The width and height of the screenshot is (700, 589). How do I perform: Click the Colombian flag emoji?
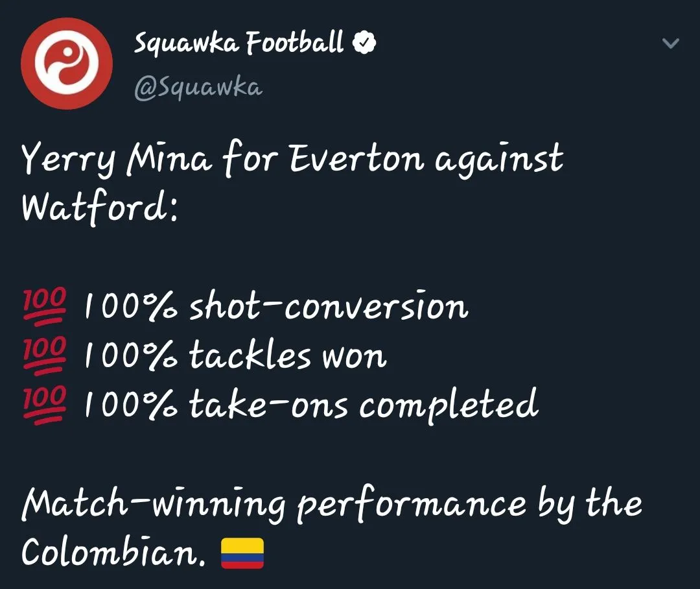(x=242, y=553)
